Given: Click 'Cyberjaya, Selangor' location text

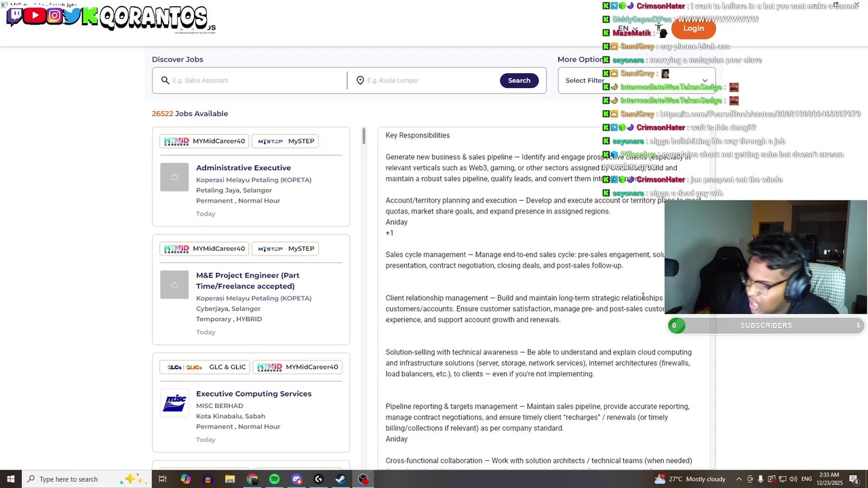Looking at the screenshot, I should coord(228,309).
